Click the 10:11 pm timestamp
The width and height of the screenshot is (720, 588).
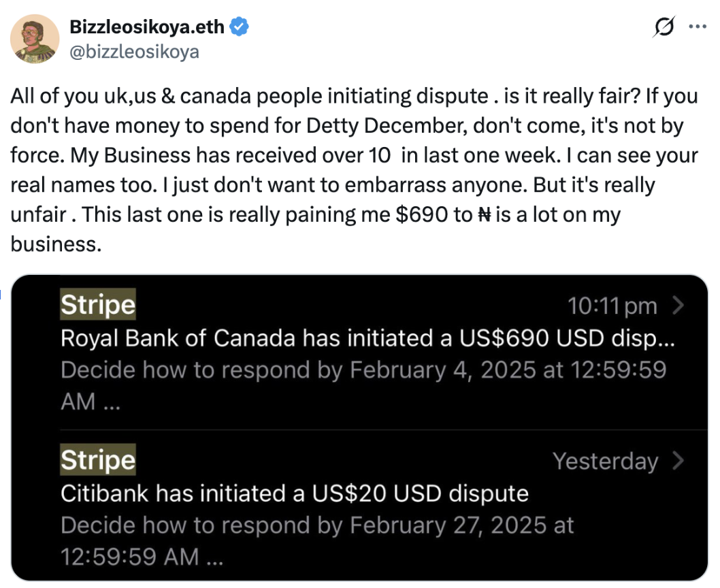[612, 306]
